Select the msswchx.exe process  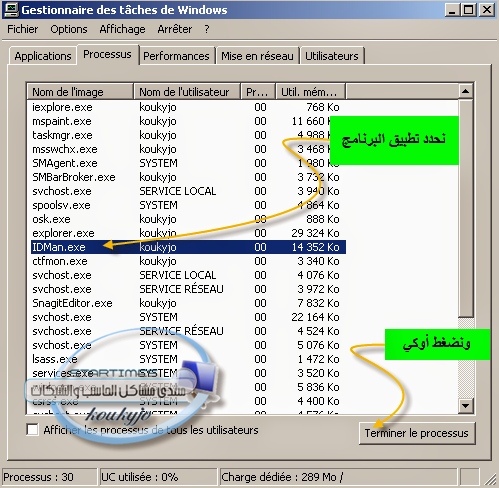coord(65,149)
